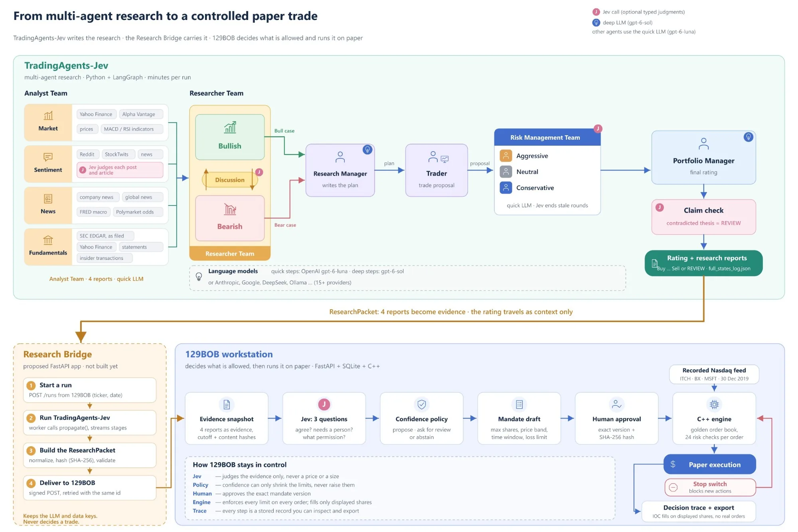Viewport: 798px width, 532px height.
Task: Select the Paper execution button
Action: click(710, 465)
